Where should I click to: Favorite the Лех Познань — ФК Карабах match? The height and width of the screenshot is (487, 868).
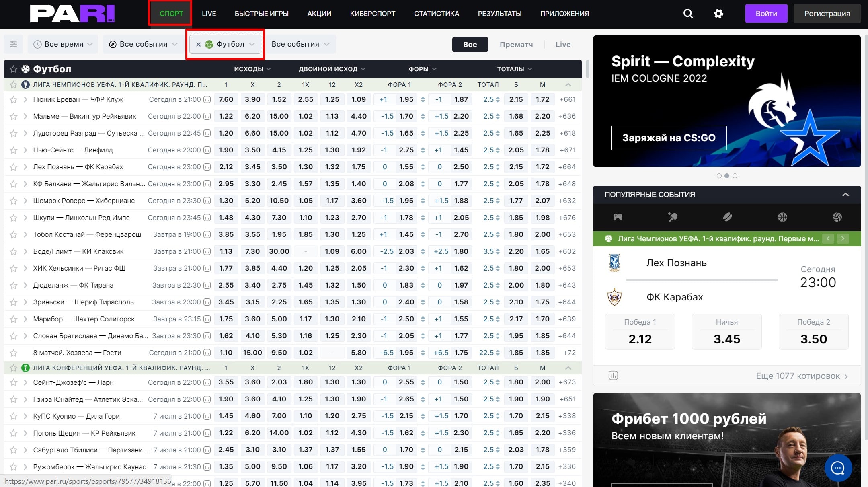point(13,167)
